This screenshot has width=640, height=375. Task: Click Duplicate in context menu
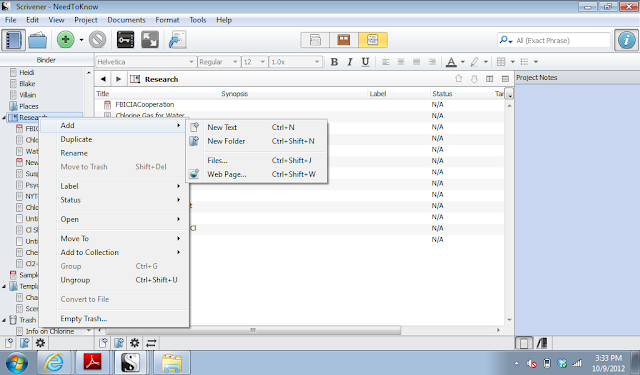[114, 139]
